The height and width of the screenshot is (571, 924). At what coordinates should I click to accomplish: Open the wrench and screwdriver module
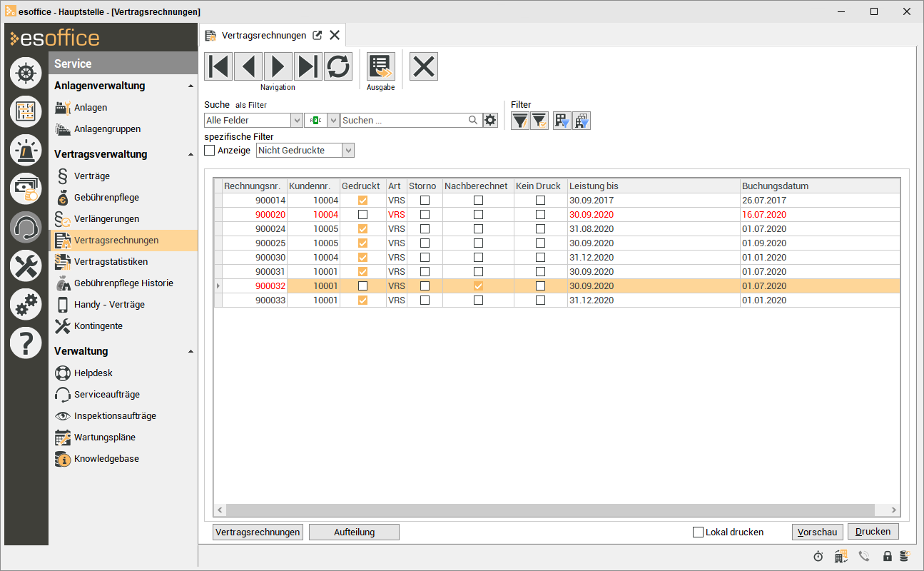(x=26, y=266)
